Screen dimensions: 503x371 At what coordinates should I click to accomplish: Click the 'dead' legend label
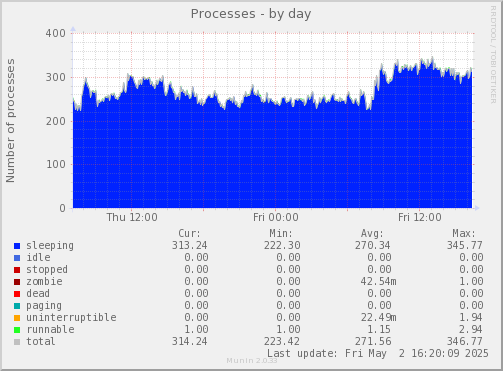coord(38,293)
